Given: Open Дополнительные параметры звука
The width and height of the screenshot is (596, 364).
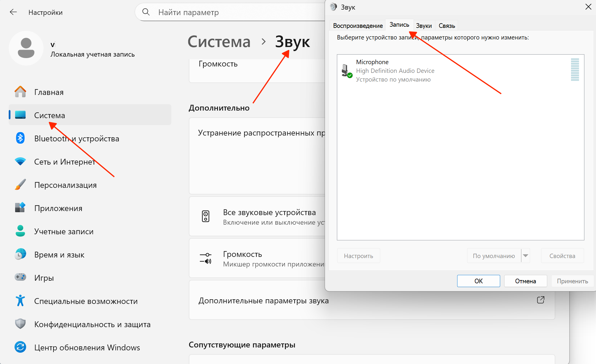Looking at the screenshot, I should (x=372, y=300).
